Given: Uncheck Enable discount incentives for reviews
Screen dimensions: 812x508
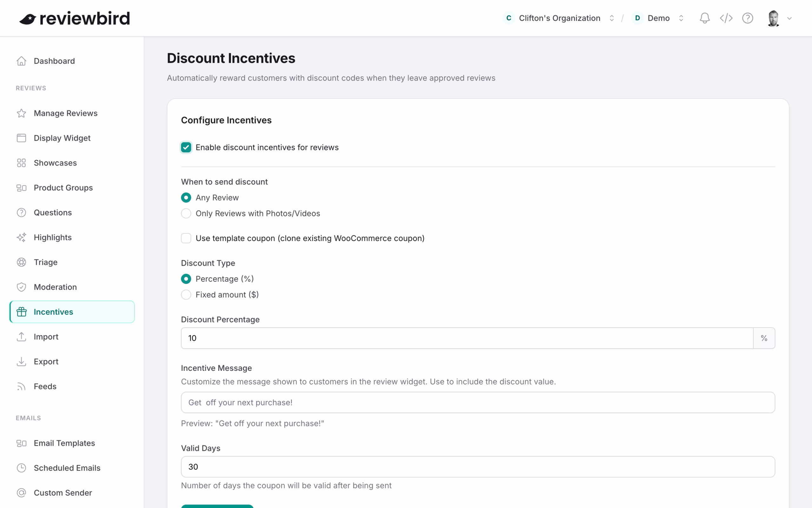Looking at the screenshot, I should coord(186,148).
